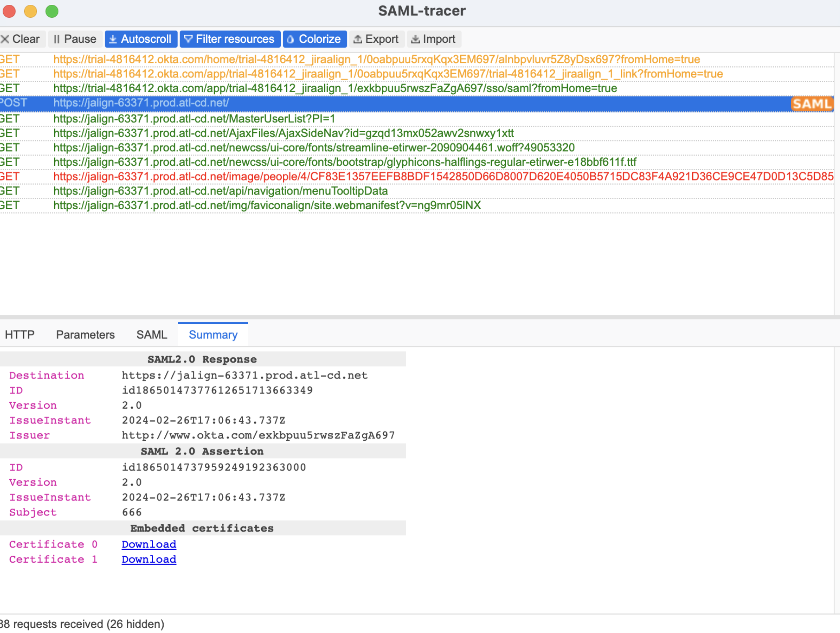Switch to the Parameters tab
Image resolution: width=840 pixels, height=633 pixels.
(85, 335)
